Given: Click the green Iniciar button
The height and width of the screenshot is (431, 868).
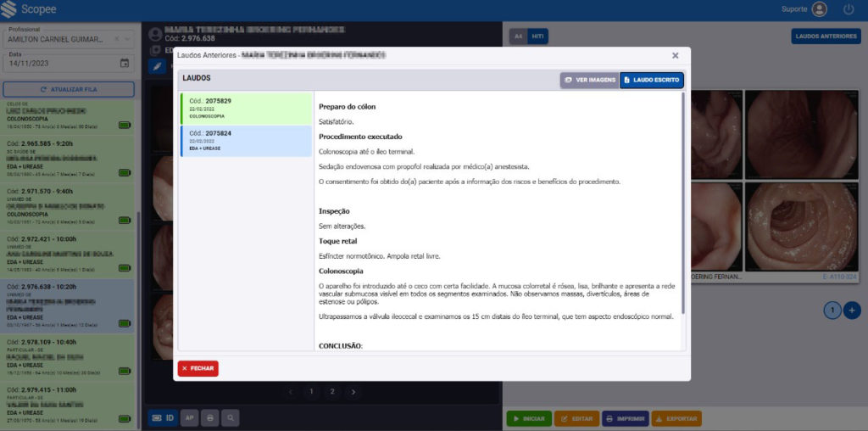Looking at the screenshot, I should click(529, 418).
